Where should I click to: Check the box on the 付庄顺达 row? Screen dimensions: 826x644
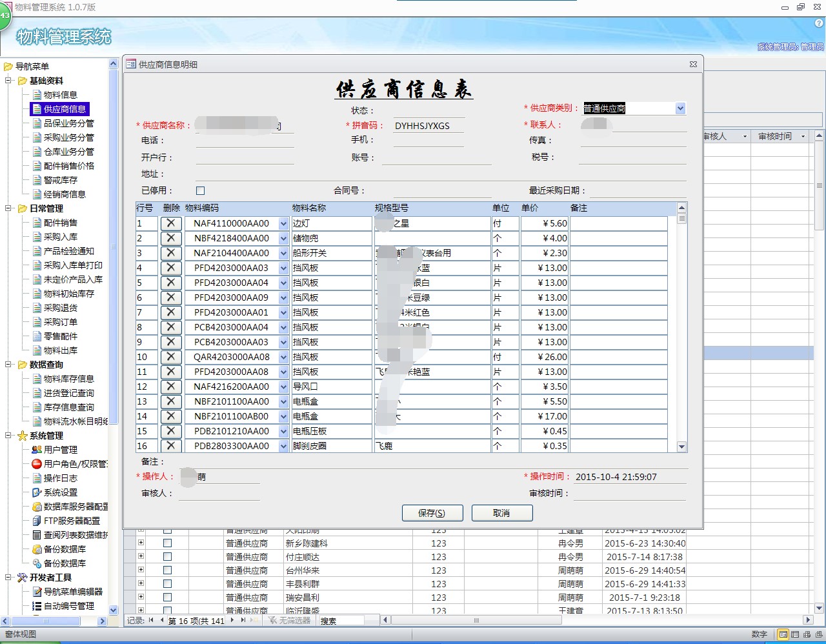[x=167, y=557]
